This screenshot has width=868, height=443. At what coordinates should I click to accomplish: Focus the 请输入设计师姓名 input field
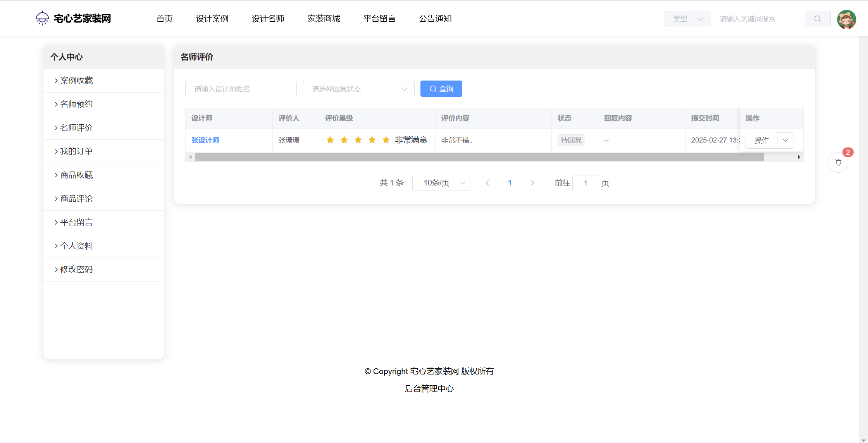coord(241,89)
